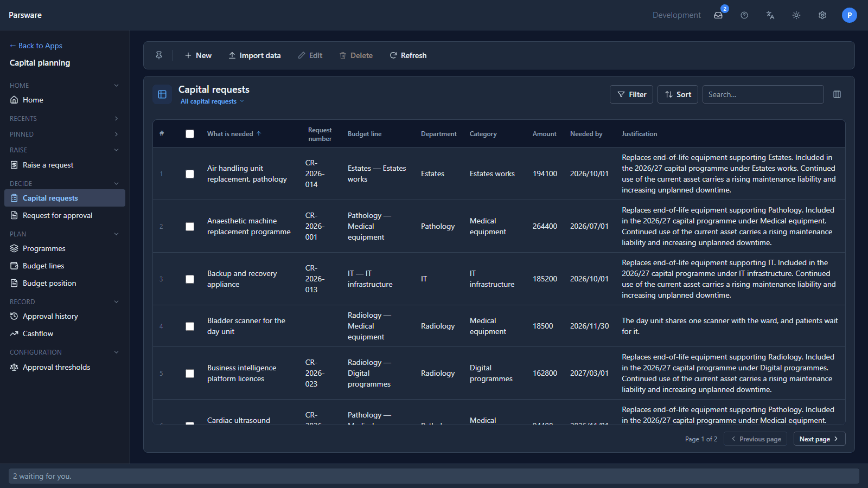Open Approval history in the sidebar
Image resolution: width=868 pixels, height=488 pixels.
(x=65, y=316)
